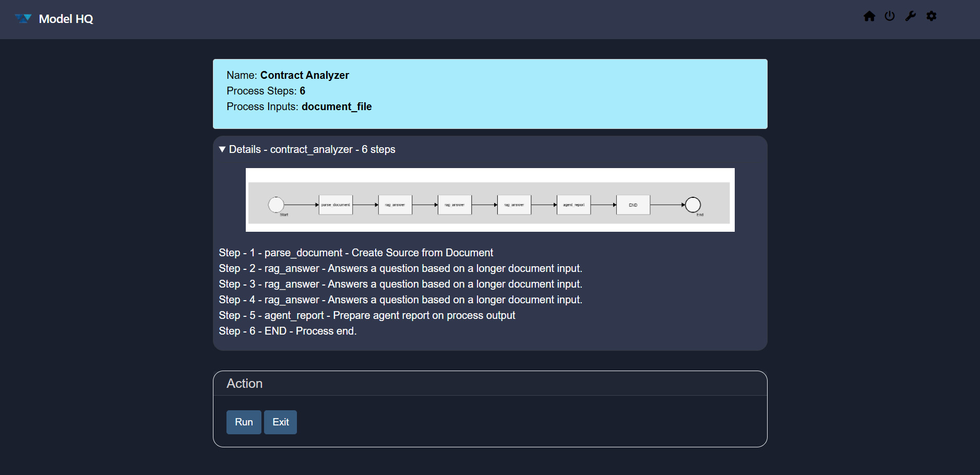Select the Step 5 agent_report description line
Viewport: 980px width, 475px height.
(x=366, y=315)
